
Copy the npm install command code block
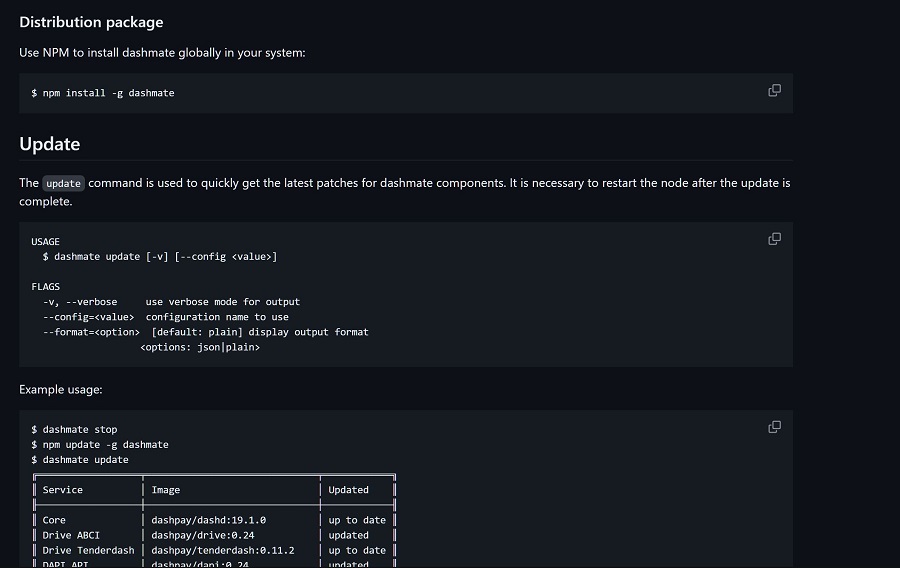[x=774, y=91]
